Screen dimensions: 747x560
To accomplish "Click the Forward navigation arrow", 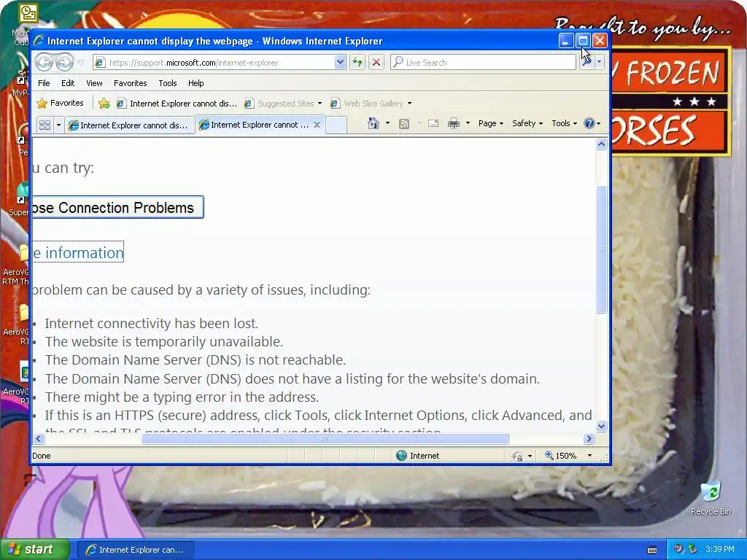I will [x=64, y=62].
